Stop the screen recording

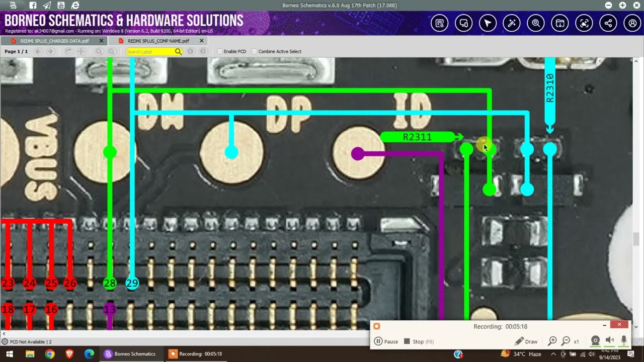(x=419, y=341)
